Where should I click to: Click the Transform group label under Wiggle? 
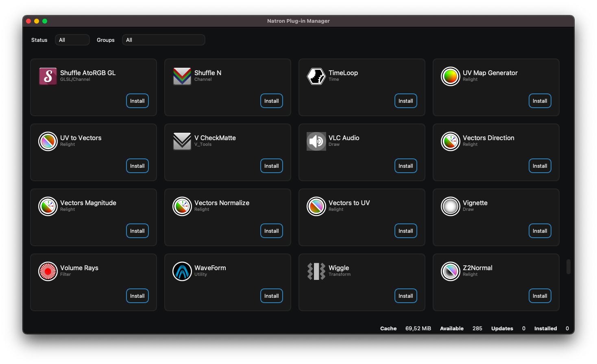click(340, 274)
